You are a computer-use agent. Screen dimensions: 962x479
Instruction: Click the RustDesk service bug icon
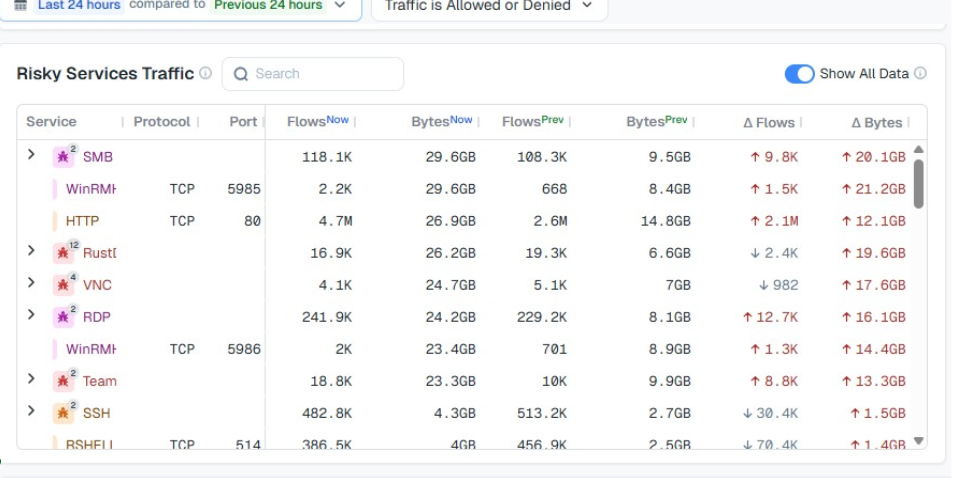(63, 253)
